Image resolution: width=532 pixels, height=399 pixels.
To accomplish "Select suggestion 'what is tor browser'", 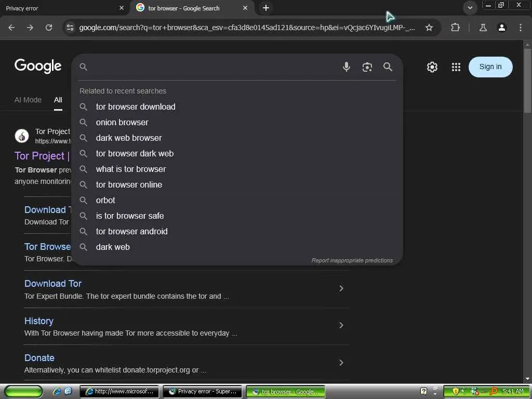I will tap(237, 169).
